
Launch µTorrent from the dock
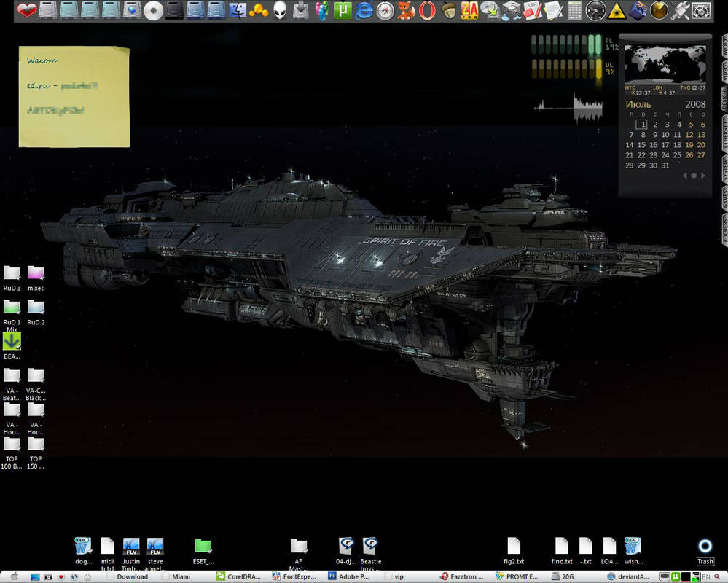(x=343, y=10)
